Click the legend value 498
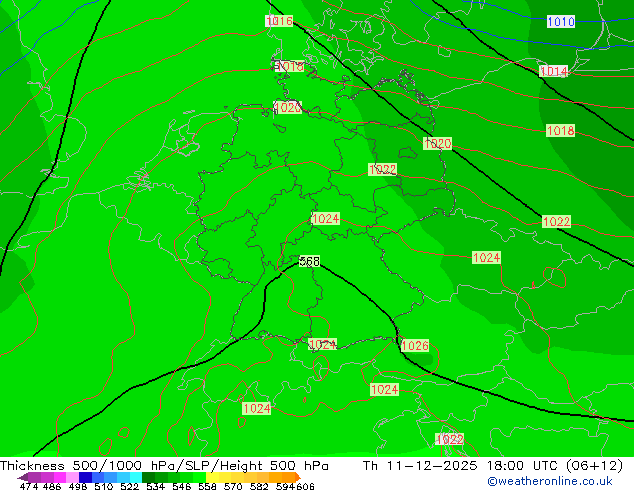Image resolution: width=634 pixels, height=490 pixels. pyautogui.click(x=78, y=486)
